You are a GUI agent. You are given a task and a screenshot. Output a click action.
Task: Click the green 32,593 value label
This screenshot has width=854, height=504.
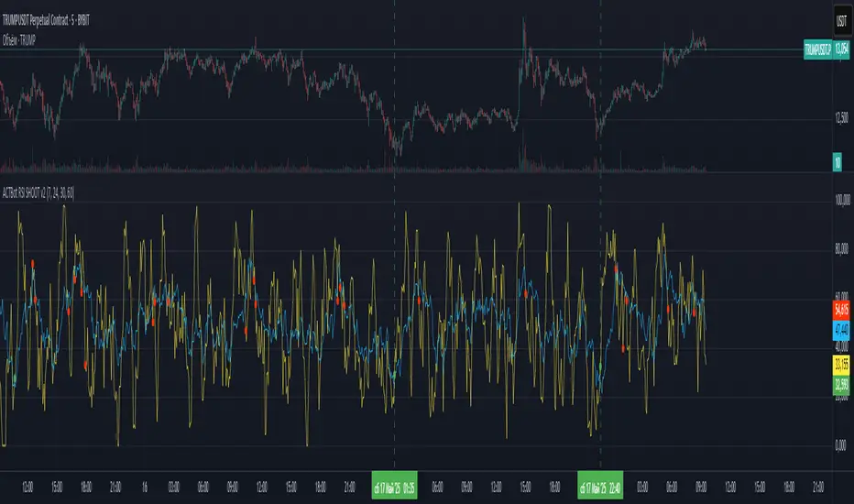pos(841,384)
